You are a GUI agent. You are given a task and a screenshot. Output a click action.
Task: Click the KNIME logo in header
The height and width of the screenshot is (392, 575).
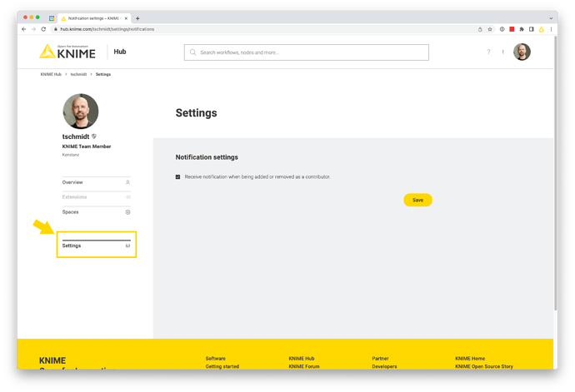67,52
